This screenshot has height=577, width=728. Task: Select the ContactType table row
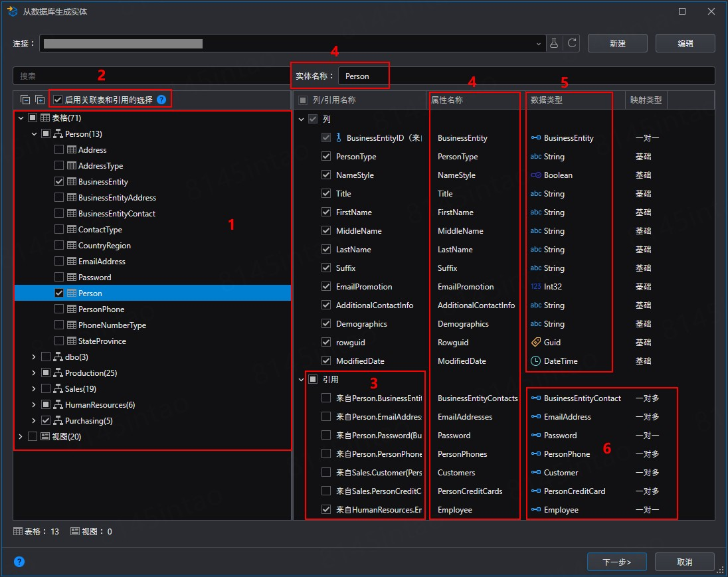pos(153,229)
